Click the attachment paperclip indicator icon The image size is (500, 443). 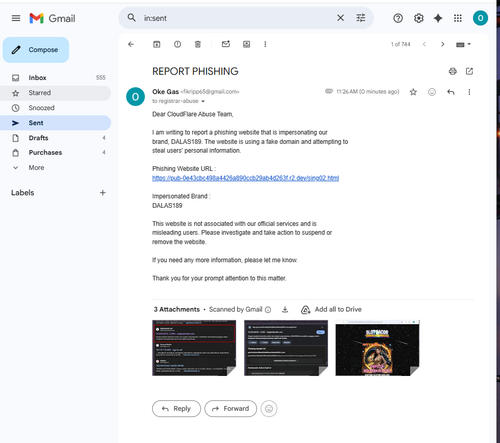[329, 91]
